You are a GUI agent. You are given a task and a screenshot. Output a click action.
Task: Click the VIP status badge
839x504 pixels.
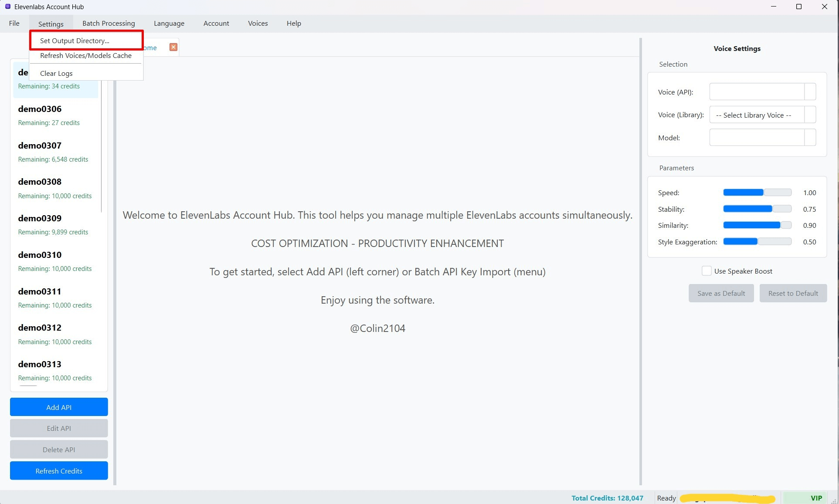point(804,498)
